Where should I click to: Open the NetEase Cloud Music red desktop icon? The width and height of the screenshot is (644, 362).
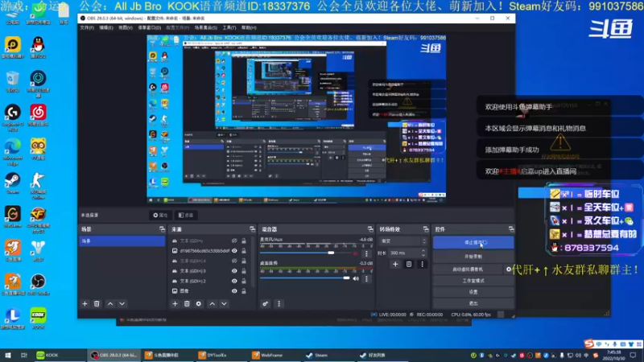point(38,115)
